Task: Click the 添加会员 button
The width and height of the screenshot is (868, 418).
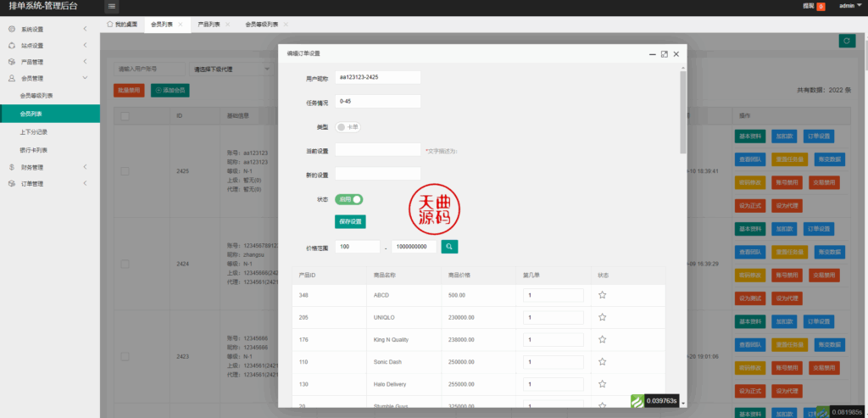Action: click(170, 90)
